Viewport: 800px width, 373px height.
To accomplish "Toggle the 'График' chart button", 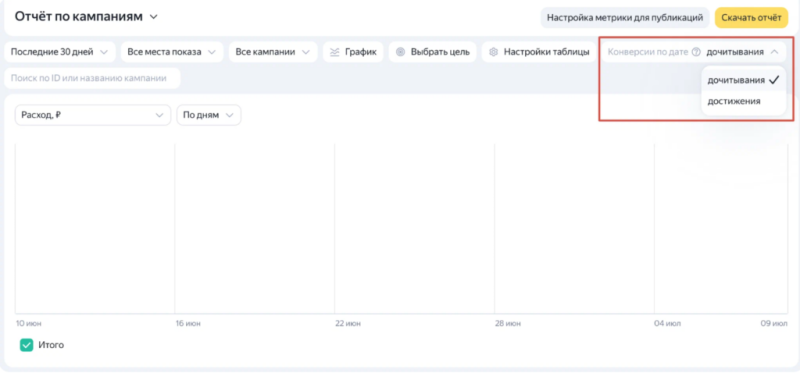I will click(353, 52).
